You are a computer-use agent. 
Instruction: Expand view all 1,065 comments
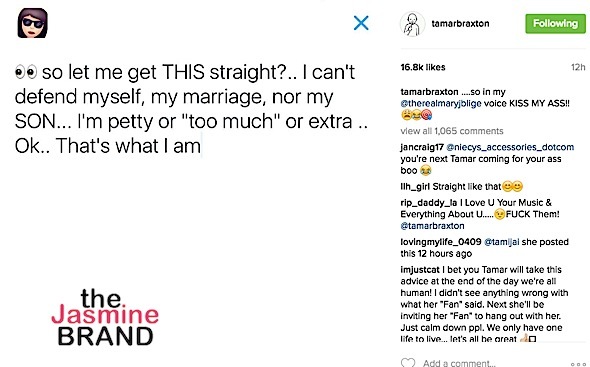click(452, 131)
